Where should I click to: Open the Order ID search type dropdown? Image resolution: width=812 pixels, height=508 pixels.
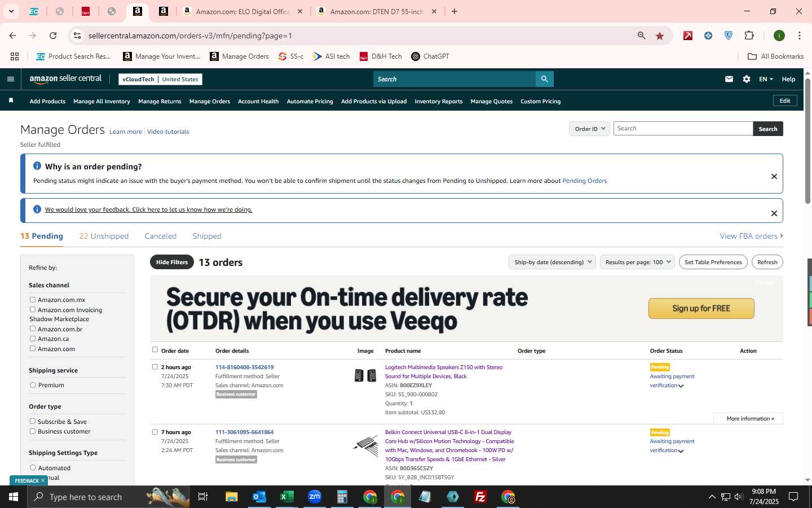[589, 129]
